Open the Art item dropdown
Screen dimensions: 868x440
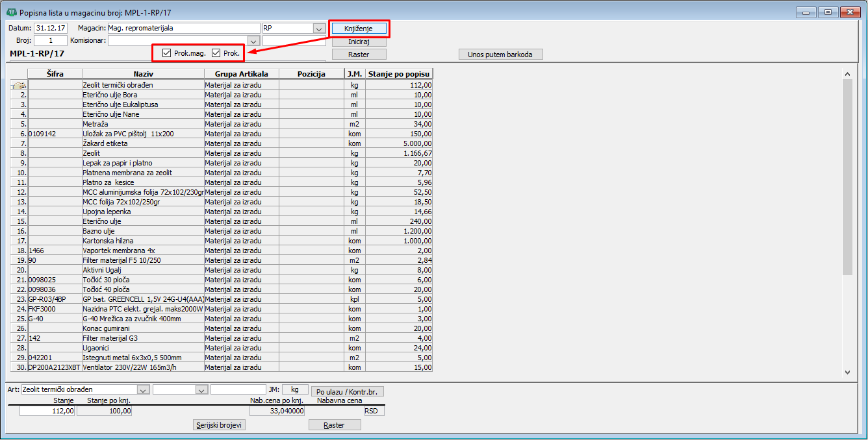(x=143, y=390)
